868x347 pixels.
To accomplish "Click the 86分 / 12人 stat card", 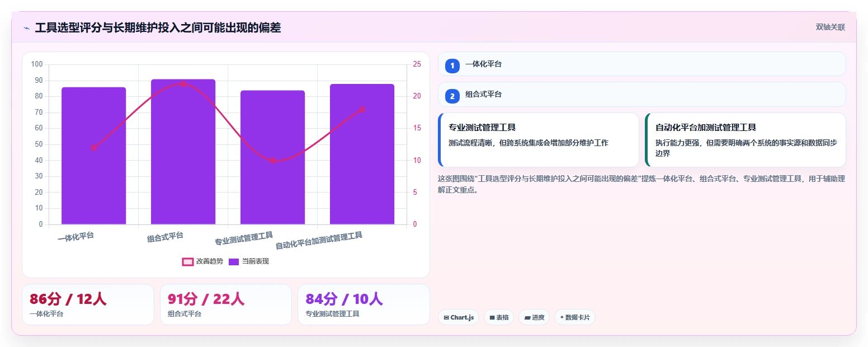I will point(88,304).
